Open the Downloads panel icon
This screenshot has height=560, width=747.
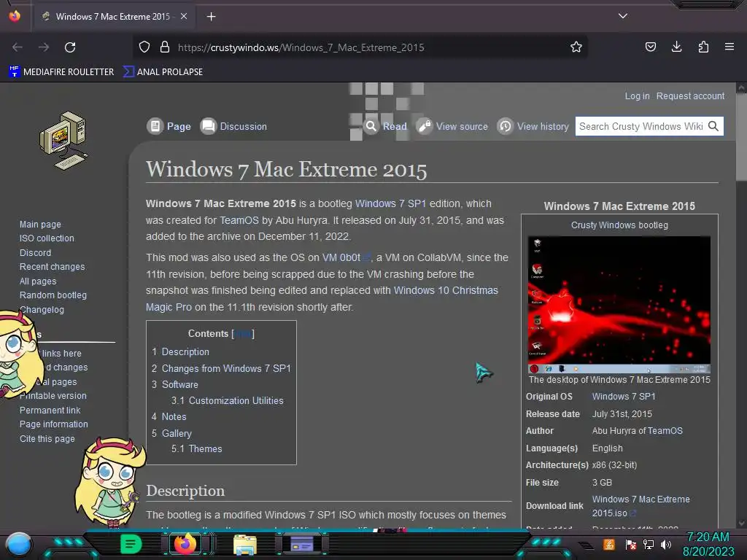coord(676,47)
